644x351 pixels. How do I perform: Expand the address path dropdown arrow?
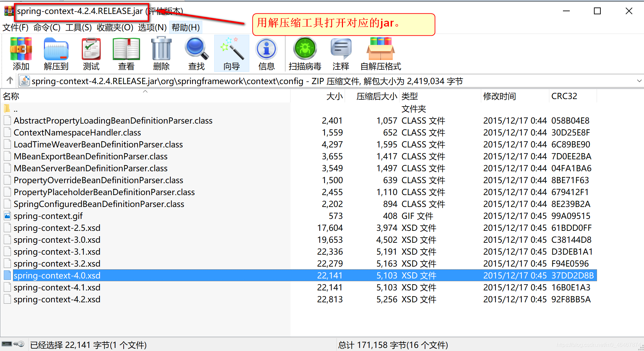pyautogui.click(x=639, y=81)
